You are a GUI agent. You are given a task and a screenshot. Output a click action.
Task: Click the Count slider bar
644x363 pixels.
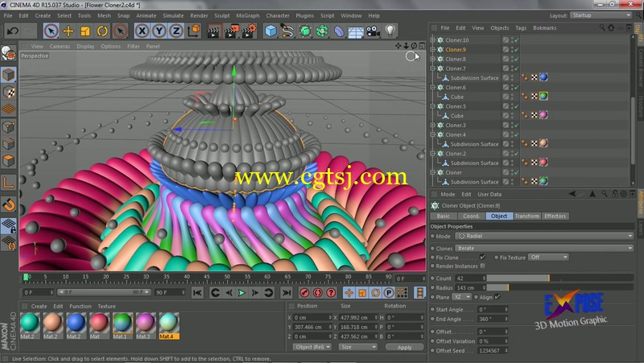pos(559,278)
